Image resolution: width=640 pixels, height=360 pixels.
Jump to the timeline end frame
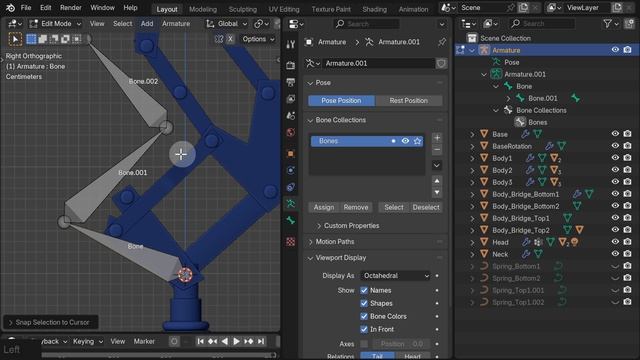click(x=261, y=341)
